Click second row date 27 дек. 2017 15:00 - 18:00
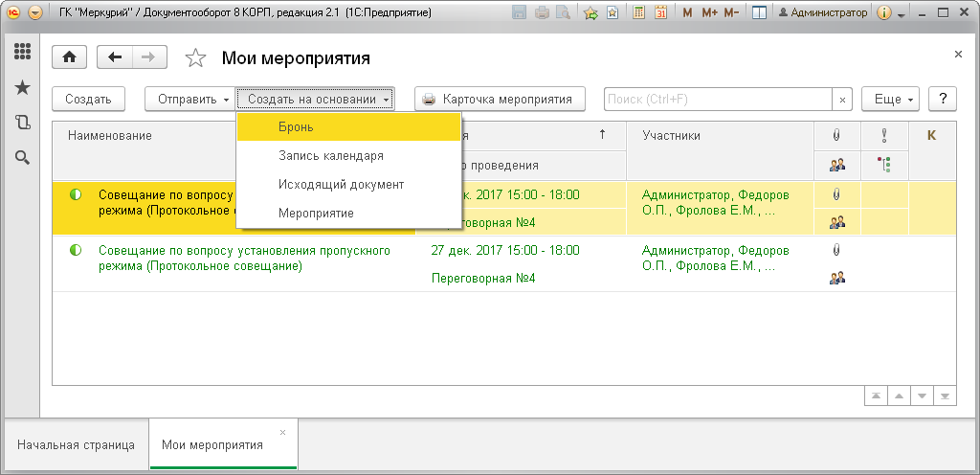This screenshot has width=980, height=475. [x=505, y=251]
